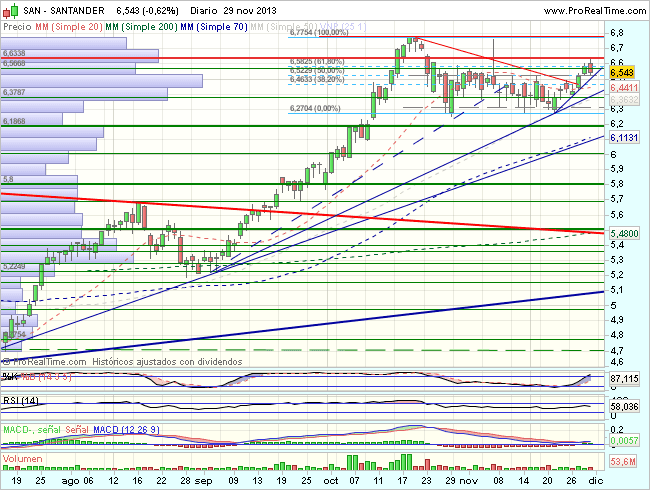The width and height of the screenshot is (650, 490).
Task: Select the %K stochastic indicator label
Action: click(10, 377)
